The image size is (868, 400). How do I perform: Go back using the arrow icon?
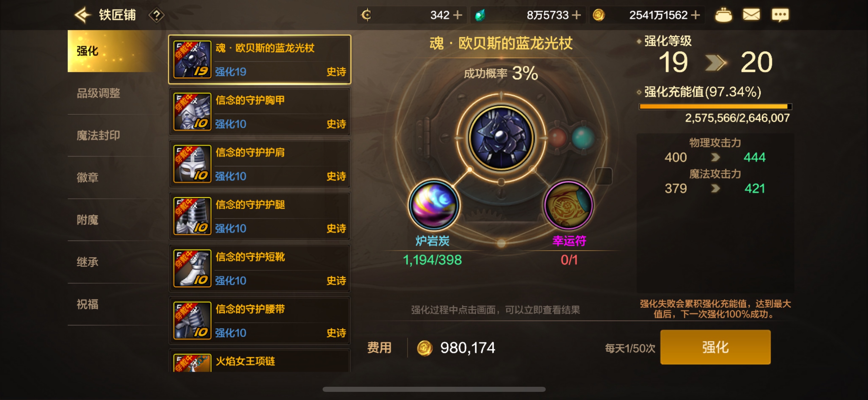(x=83, y=15)
